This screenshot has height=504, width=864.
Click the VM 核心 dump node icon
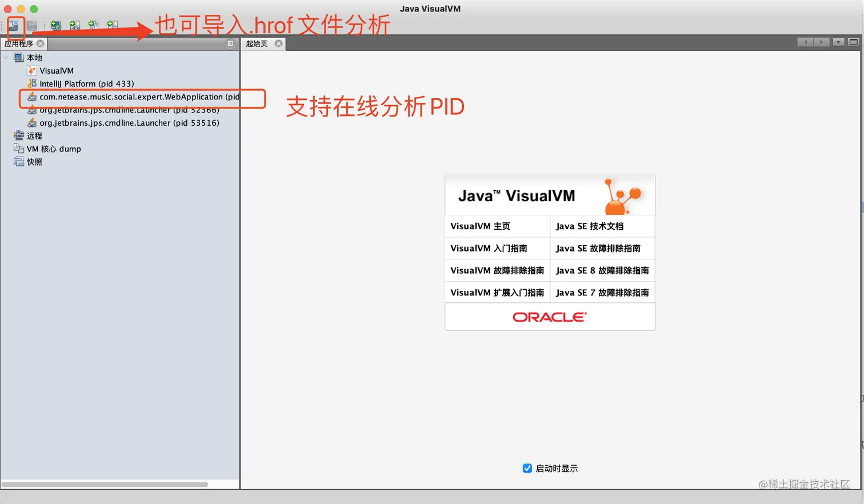pos(19,149)
